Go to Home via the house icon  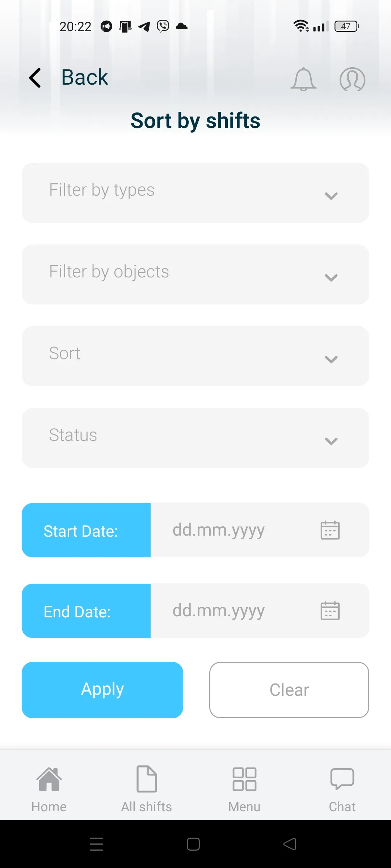coord(49,779)
